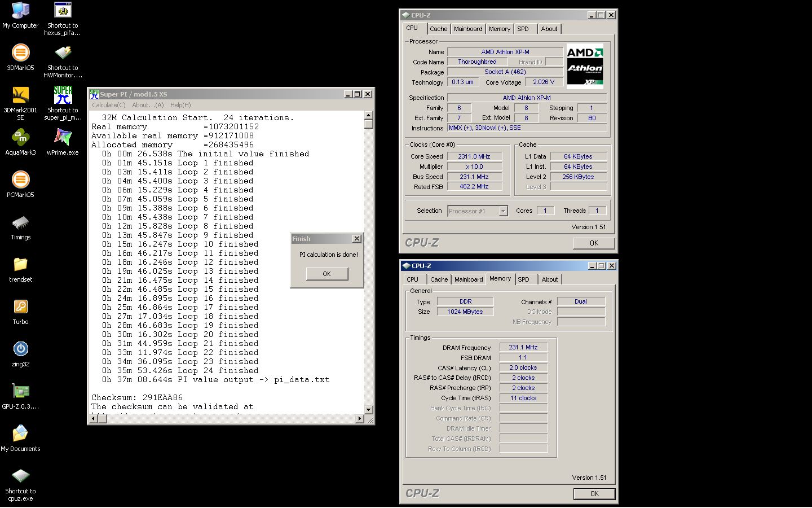Click the AMD Athlon XP logo
The image size is (812, 508).
[585, 67]
